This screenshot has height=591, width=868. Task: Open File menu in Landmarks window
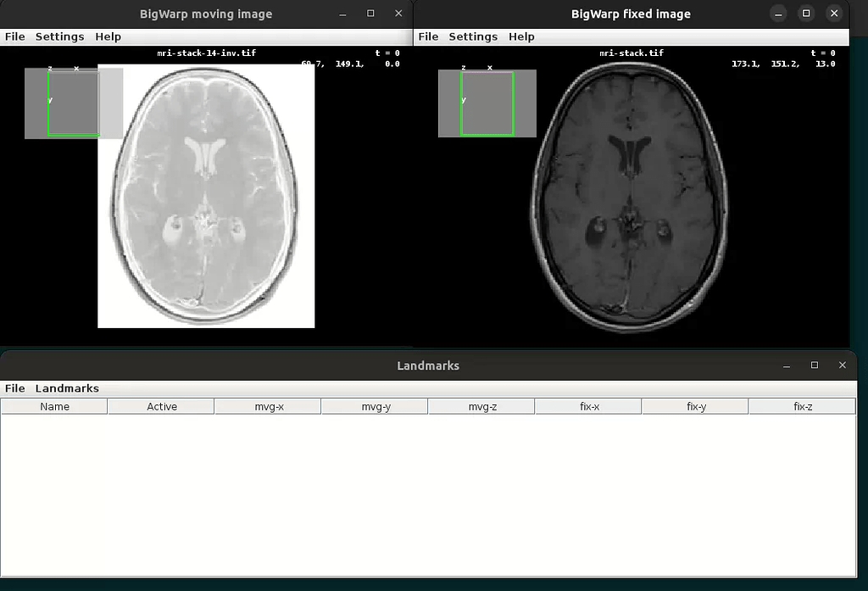pyautogui.click(x=15, y=388)
